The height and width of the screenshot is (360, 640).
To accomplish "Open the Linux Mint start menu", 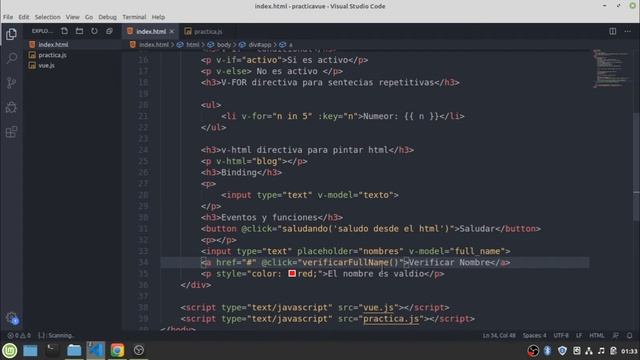I will [x=10, y=350].
